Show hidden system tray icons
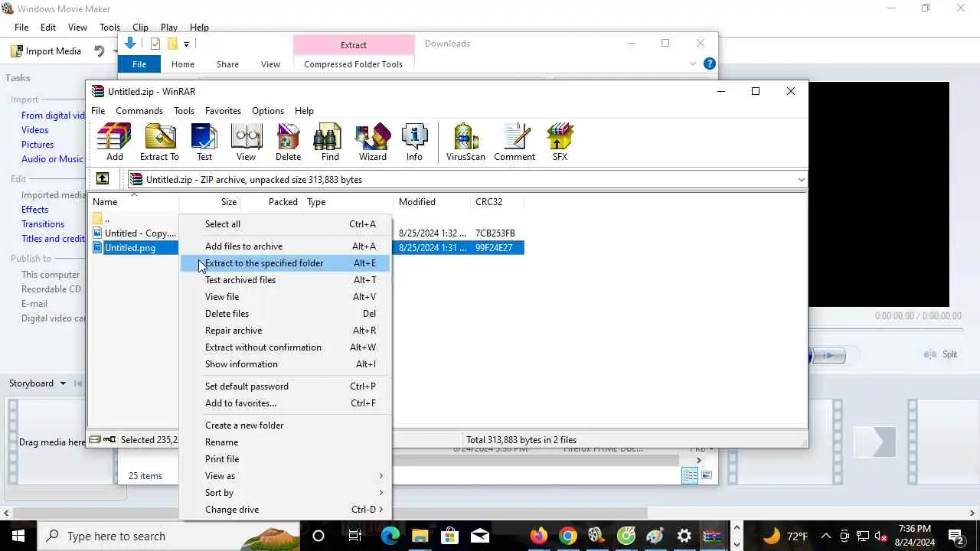This screenshot has height=551, width=980. (826, 536)
